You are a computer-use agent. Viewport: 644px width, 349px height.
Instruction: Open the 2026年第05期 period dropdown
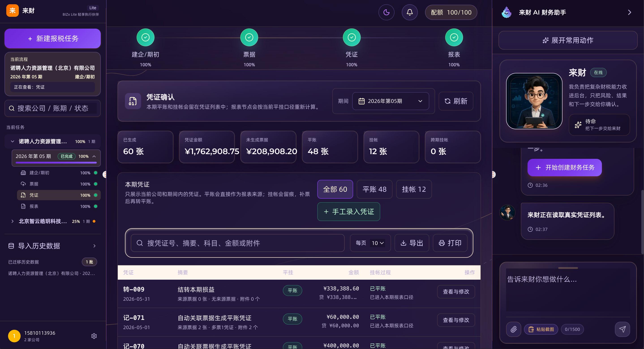pyautogui.click(x=391, y=101)
